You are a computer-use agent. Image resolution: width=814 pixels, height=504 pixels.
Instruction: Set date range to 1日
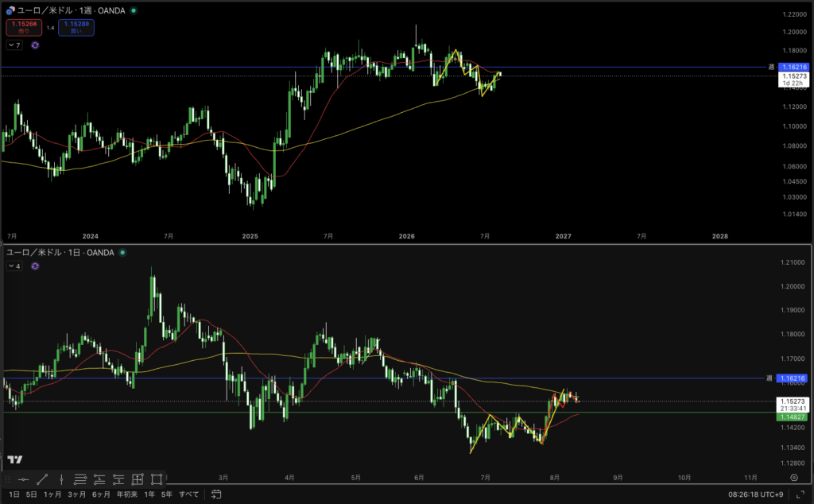click(x=14, y=494)
